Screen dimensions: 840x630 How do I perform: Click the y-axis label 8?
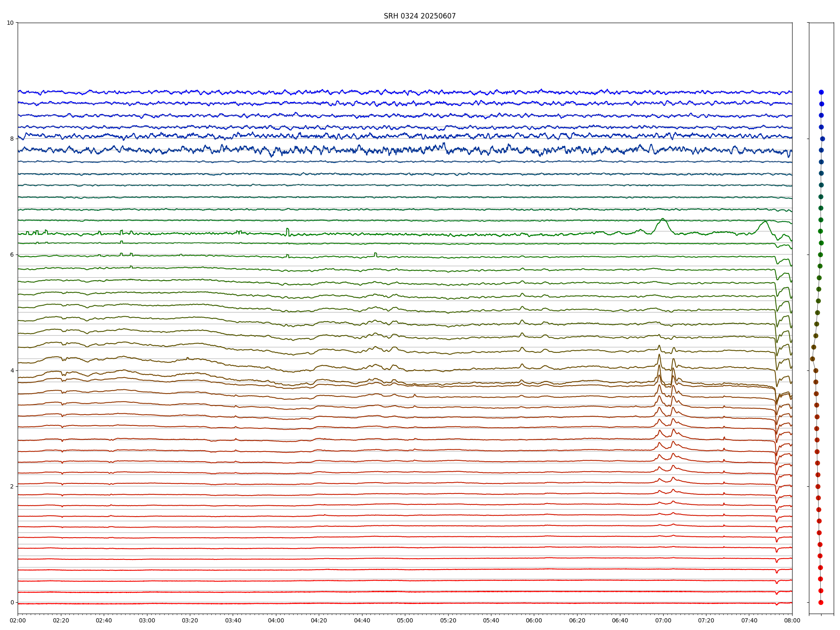point(12,139)
